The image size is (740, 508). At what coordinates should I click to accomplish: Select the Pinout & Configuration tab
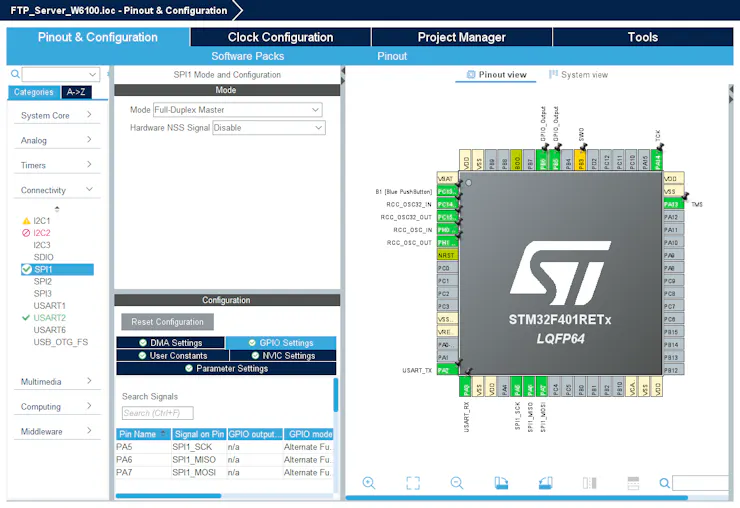(x=98, y=37)
